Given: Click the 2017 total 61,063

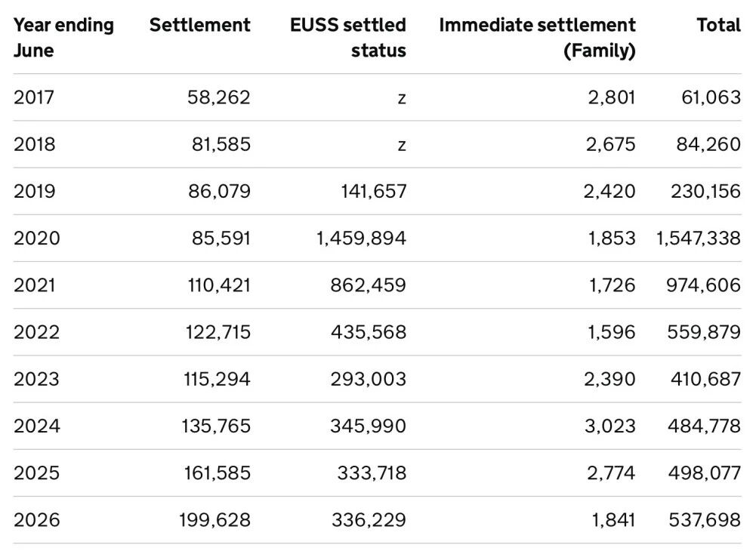Looking at the screenshot, I should tap(711, 97).
